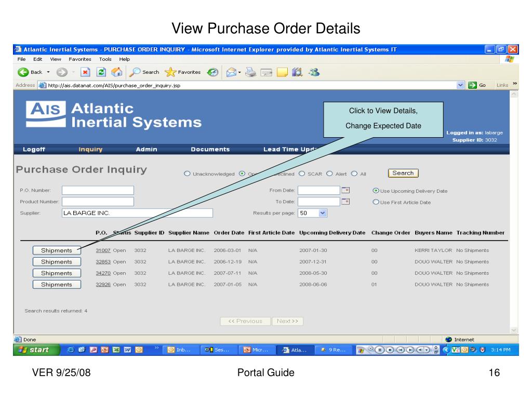Open purchase order 32926 link

coord(103,285)
